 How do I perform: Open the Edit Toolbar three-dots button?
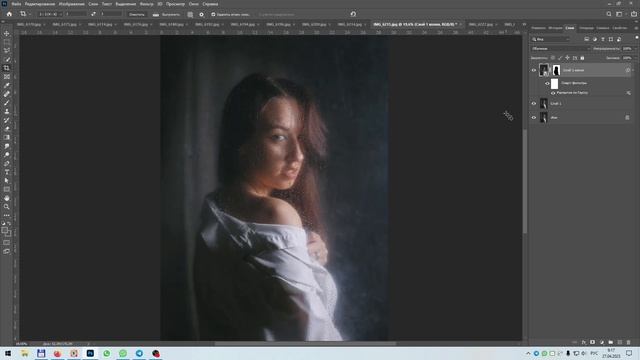click(x=7, y=216)
